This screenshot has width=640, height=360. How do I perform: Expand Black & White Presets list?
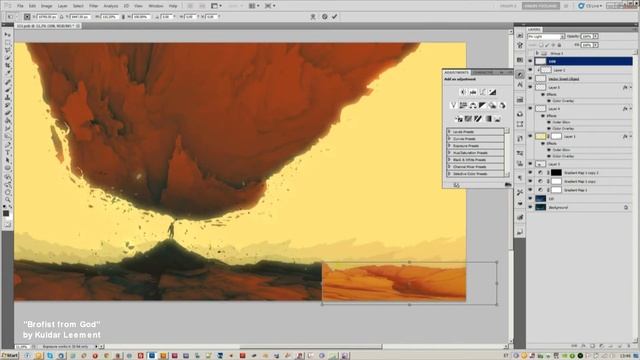tap(449, 160)
